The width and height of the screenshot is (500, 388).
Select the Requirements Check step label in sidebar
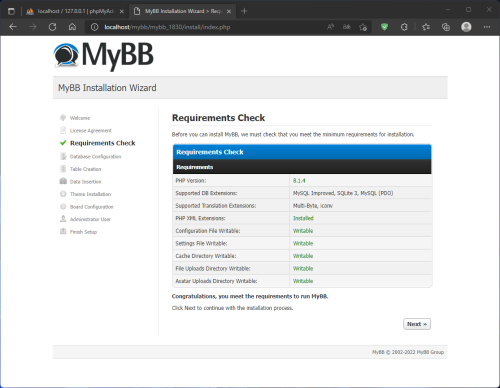coord(103,143)
